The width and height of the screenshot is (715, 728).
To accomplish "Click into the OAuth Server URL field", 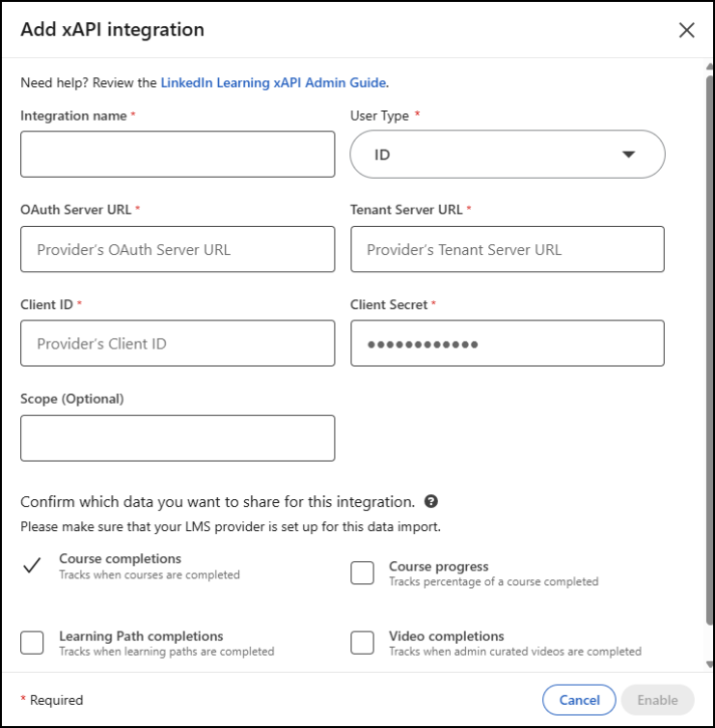I will [178, 249].
